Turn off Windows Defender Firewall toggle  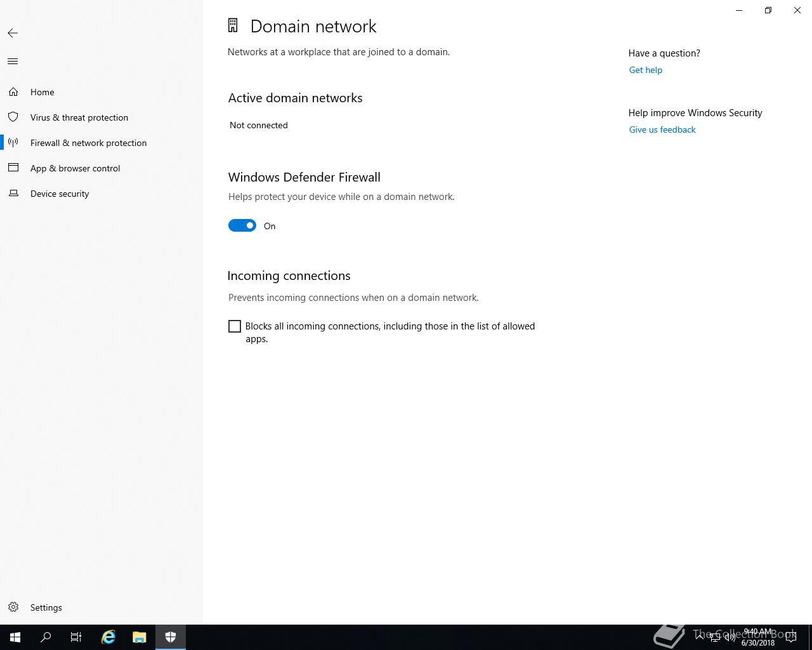242,226
